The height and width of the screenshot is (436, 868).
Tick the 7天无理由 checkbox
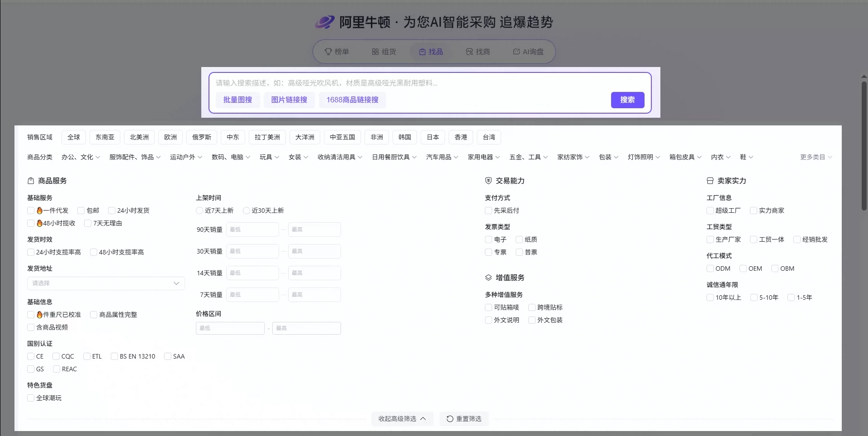88,223
